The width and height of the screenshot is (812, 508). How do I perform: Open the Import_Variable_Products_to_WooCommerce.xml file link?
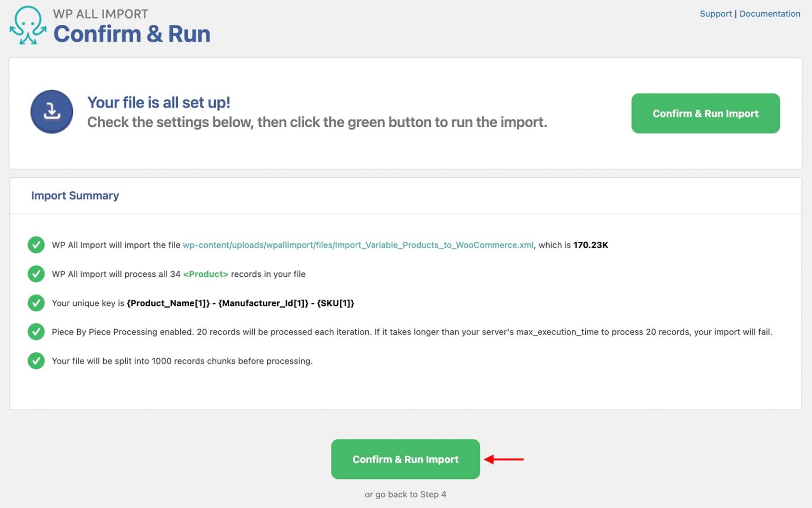point(358,245)
